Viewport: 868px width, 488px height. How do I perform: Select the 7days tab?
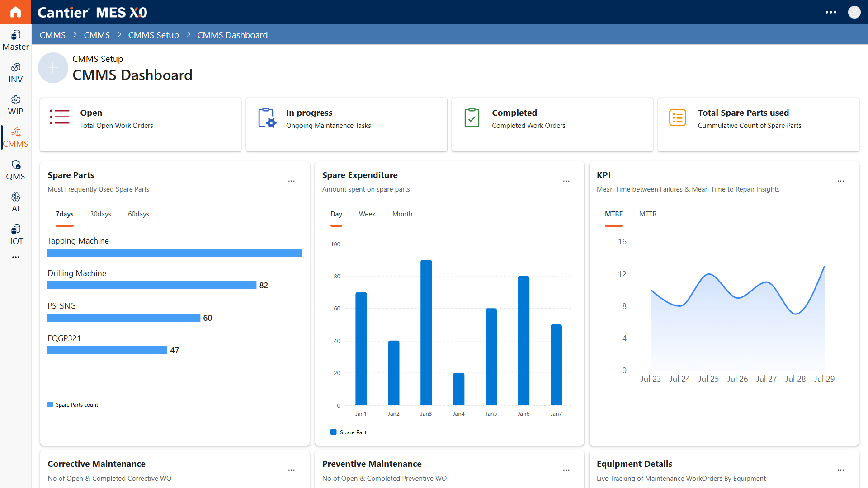click(65, 214)
